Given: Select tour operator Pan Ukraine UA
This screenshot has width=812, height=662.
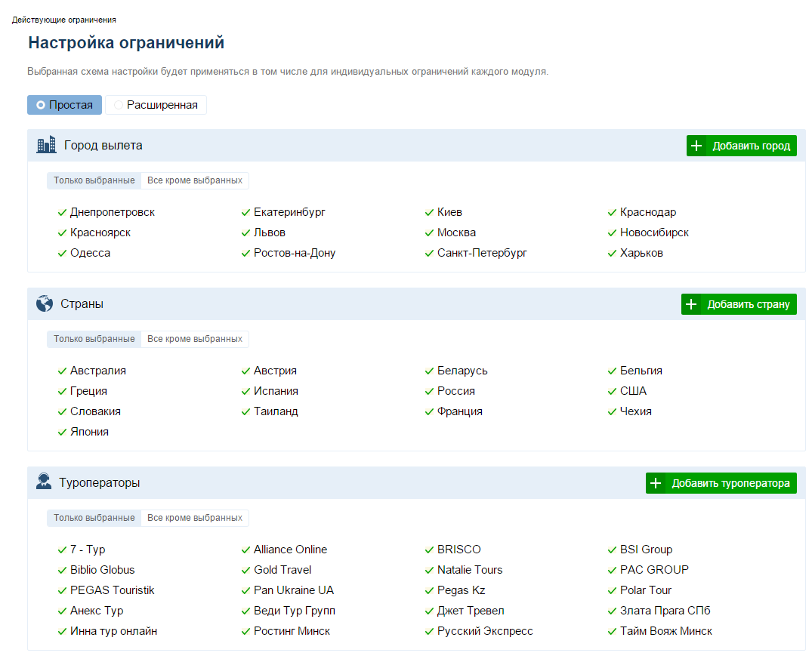Looking at the screenshot, I should 294,590.
